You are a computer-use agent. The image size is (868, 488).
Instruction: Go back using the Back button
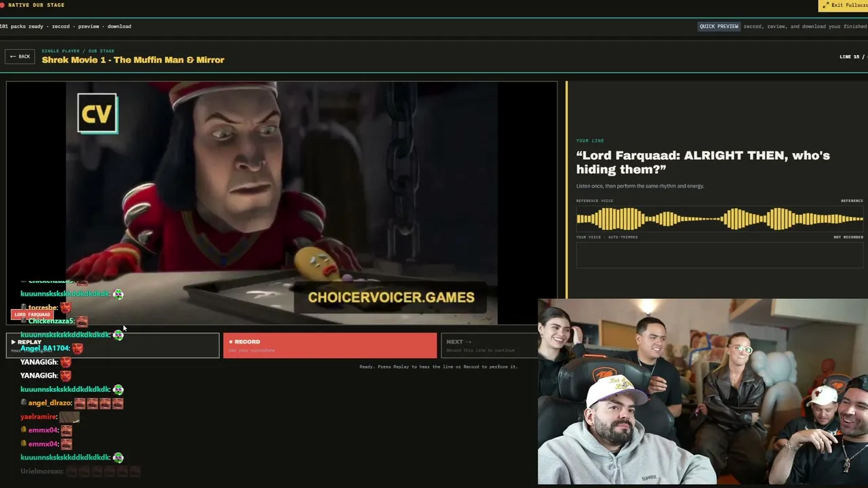click(x=20, y=56)
